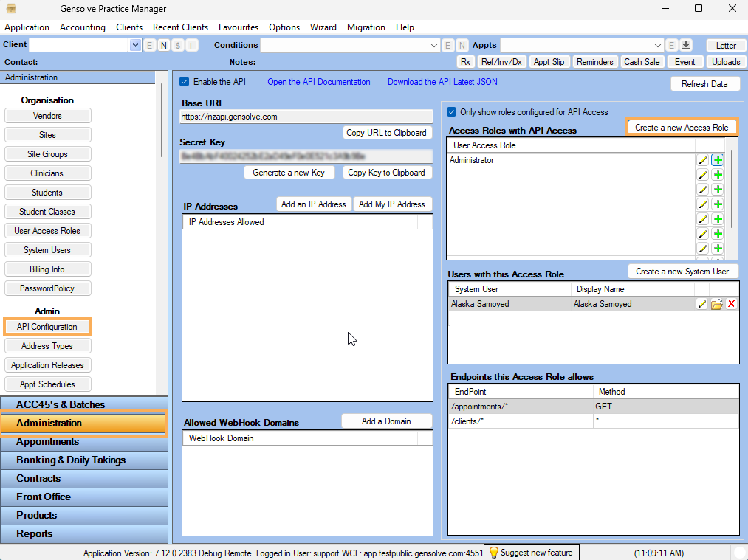Open the Client dropdown

(134, 44)
